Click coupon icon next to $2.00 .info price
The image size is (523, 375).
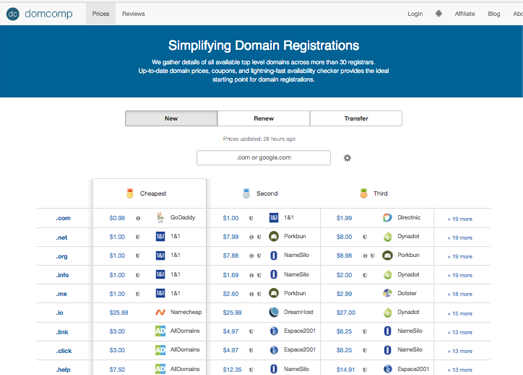pos(365,275)
